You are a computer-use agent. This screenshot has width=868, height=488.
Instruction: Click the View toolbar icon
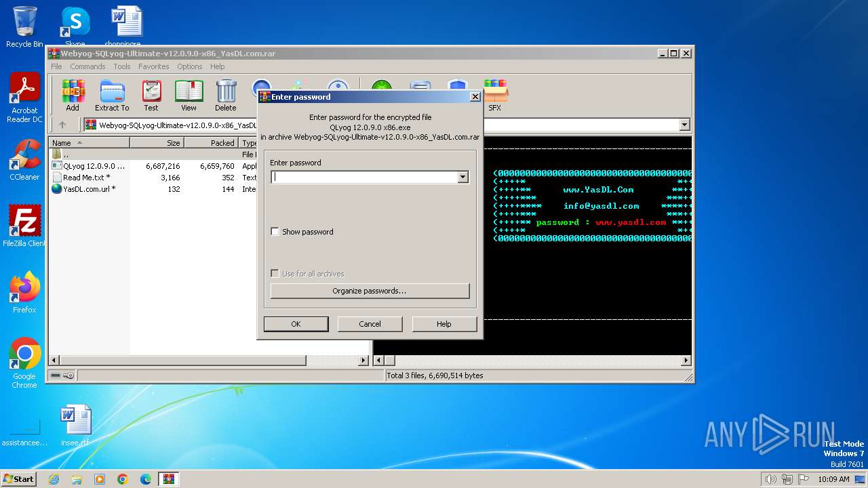189,95
